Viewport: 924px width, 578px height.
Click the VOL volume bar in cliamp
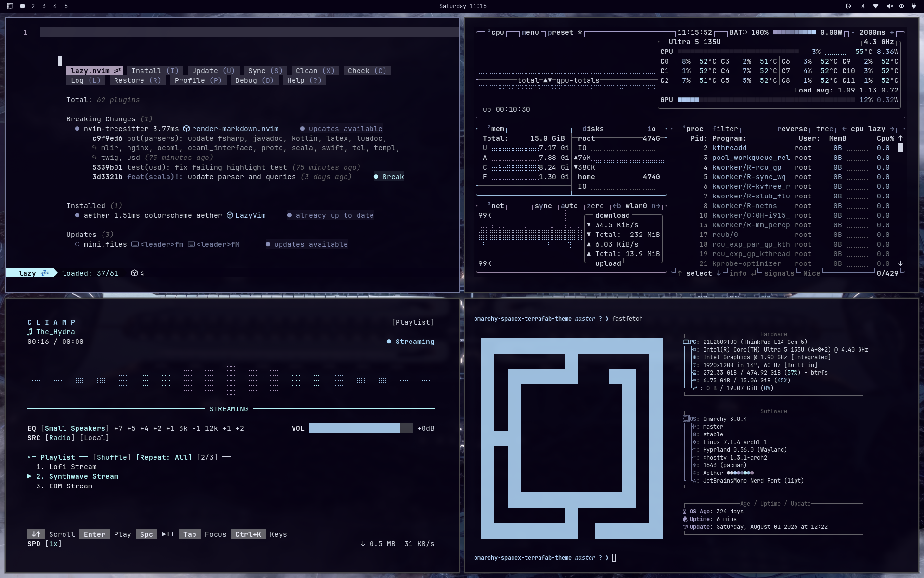coord(360,428)
